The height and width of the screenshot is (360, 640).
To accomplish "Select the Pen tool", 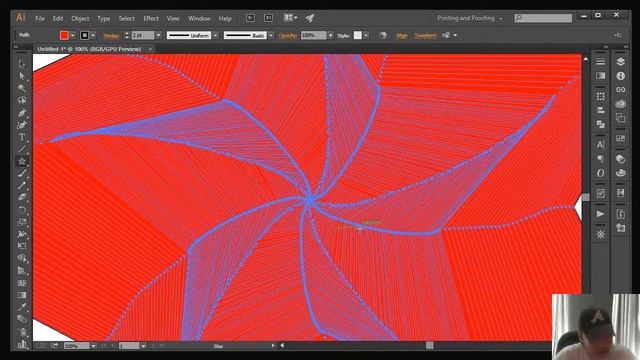I will (x=22, y=113).
